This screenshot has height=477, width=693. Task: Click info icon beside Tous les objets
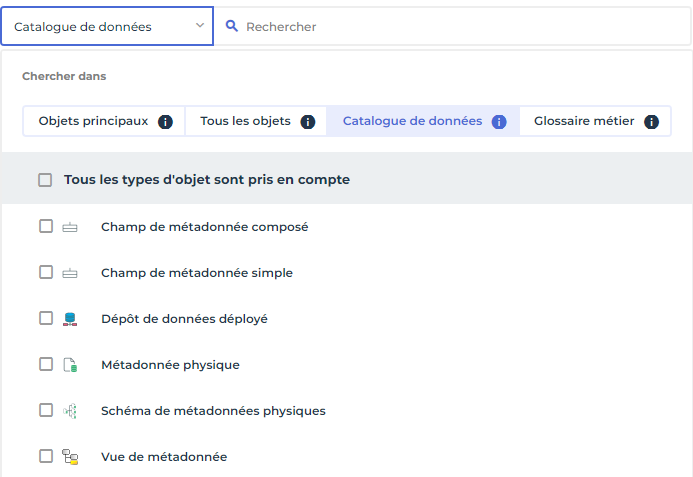pos(308,122)
